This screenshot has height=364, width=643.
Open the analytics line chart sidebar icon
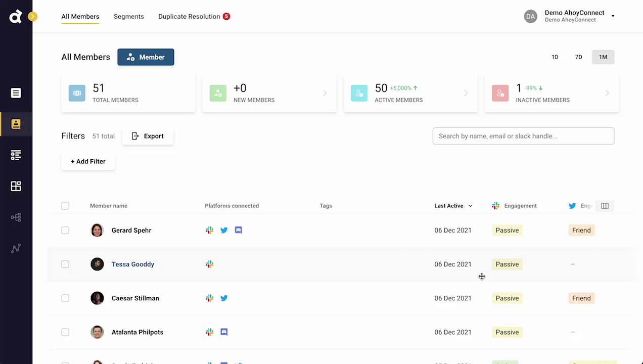coord(16,248)
